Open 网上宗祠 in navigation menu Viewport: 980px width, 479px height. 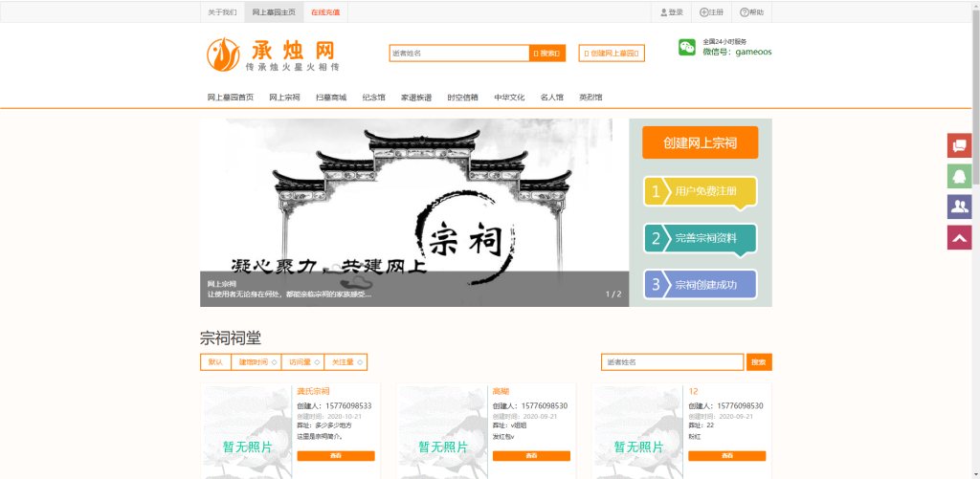pyautogui.click(x=284, y=98)
